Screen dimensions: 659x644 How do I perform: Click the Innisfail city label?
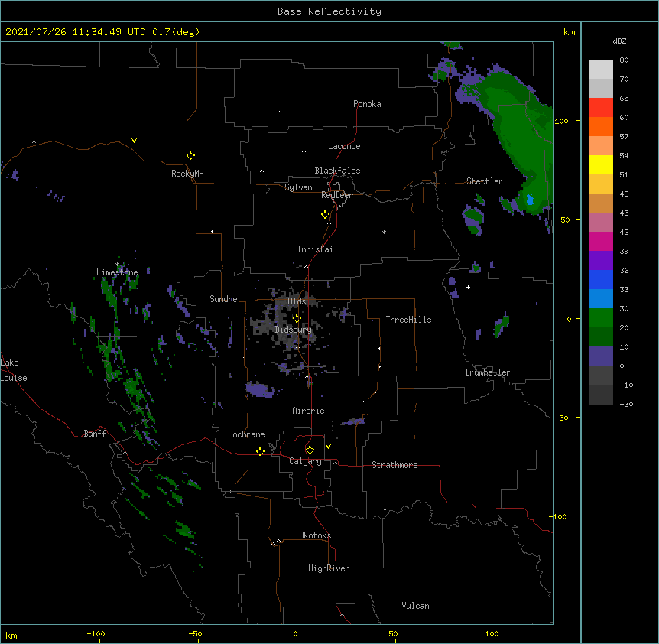pos(317,249)
